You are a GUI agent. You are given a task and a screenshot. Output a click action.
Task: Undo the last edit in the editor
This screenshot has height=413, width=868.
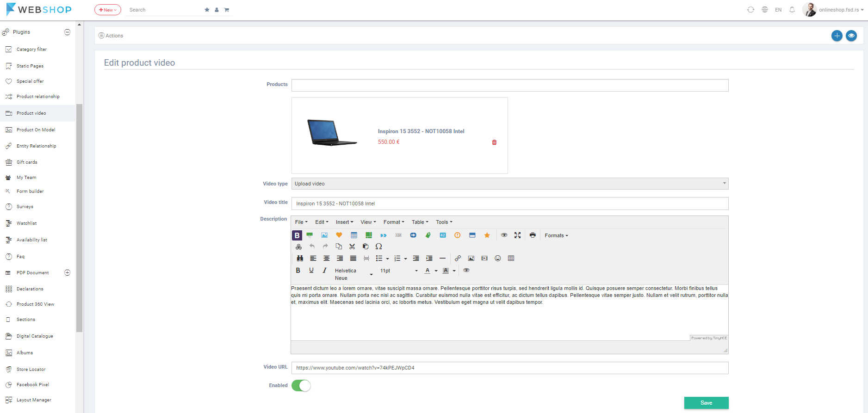click(x=312, y=247)
